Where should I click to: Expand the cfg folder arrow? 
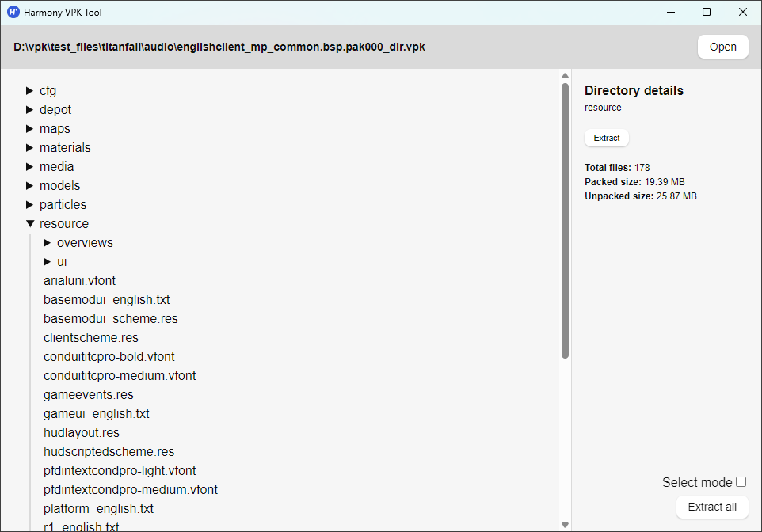tap(30, 91)
